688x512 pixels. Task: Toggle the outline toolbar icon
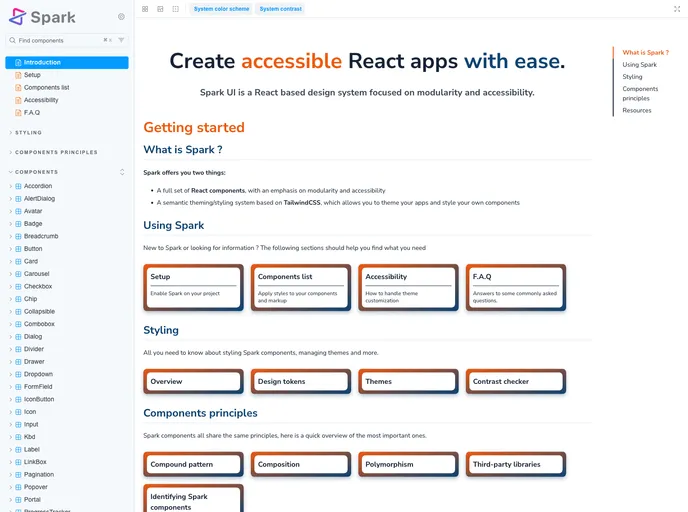[176, 9]
